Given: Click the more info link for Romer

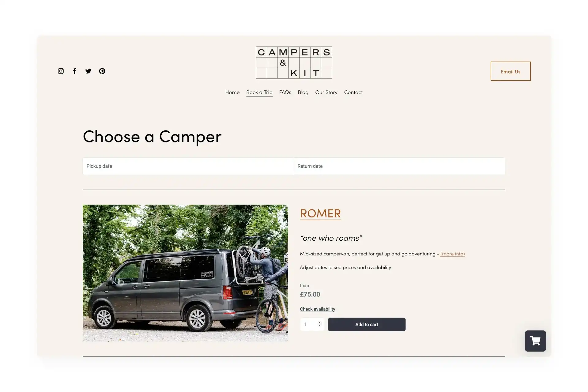Looking at the screenshot, I should pos(452,253).
